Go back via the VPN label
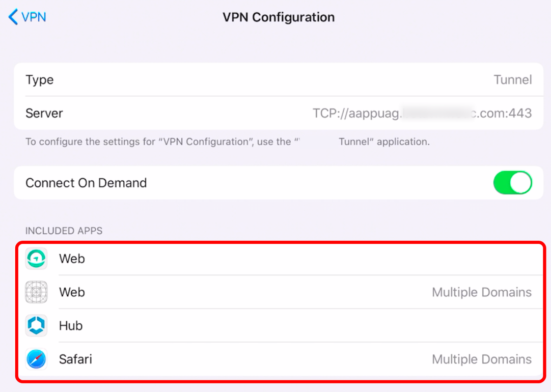Viewport: 551px width, 392px height. coord(34,17)
